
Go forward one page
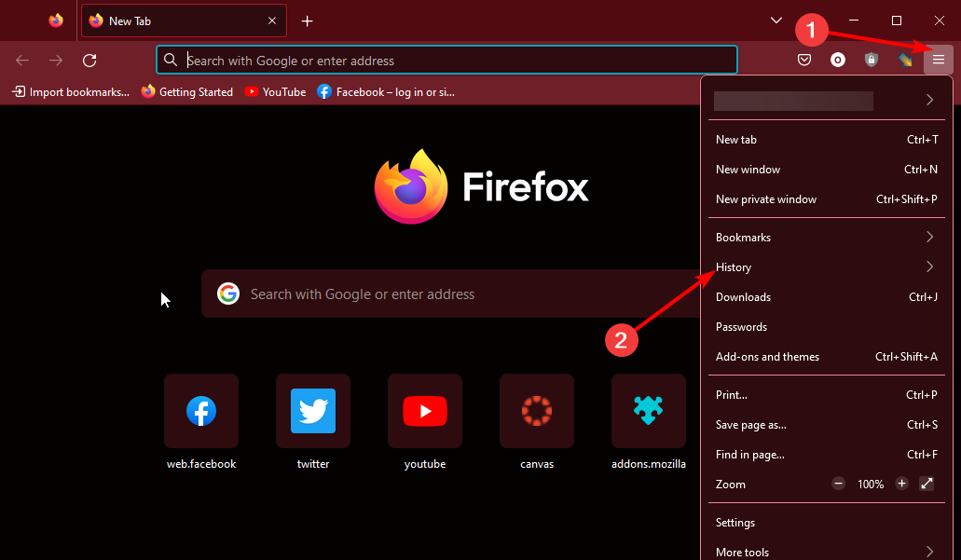click(x=56, y=60)
